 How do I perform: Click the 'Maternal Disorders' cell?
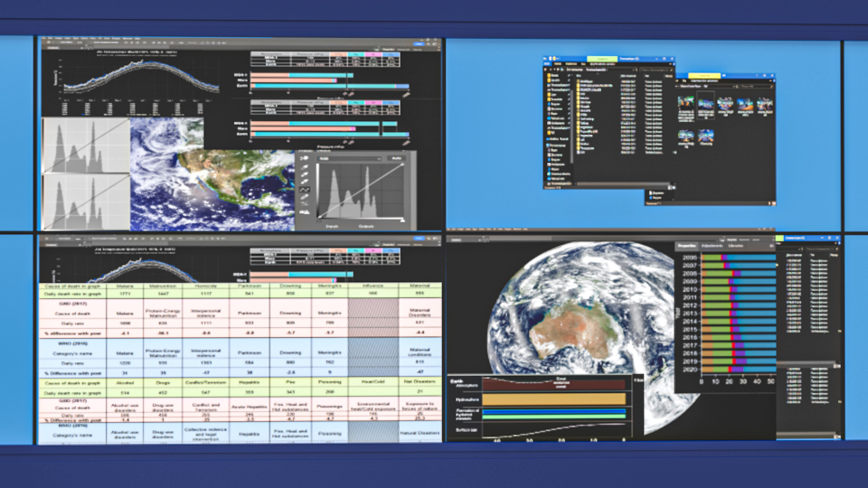tap(420, 312)
